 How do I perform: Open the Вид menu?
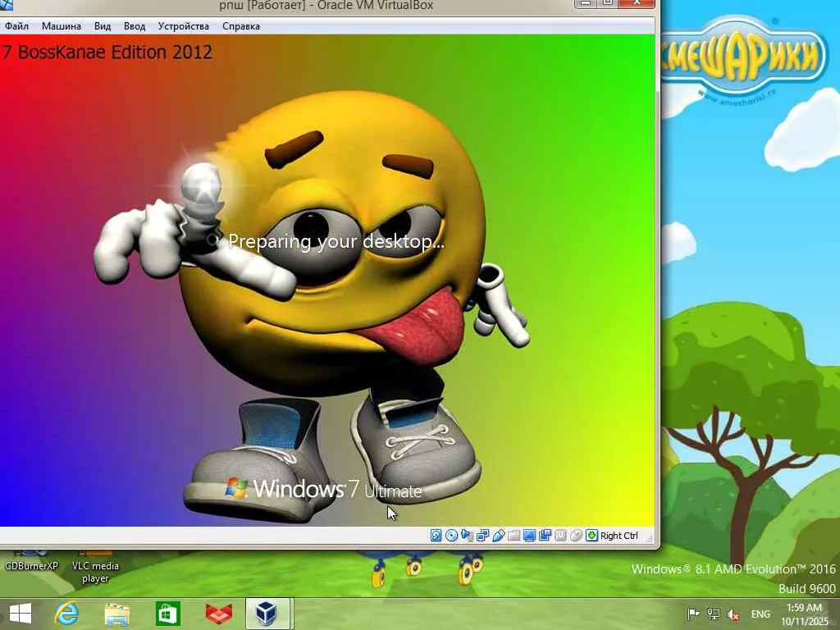(103, 26)
